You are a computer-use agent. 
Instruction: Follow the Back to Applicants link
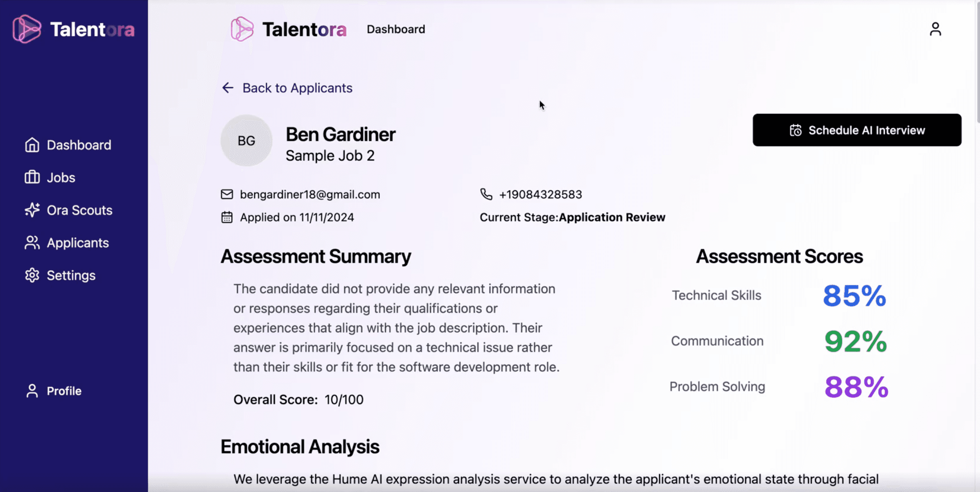point(297,88)
